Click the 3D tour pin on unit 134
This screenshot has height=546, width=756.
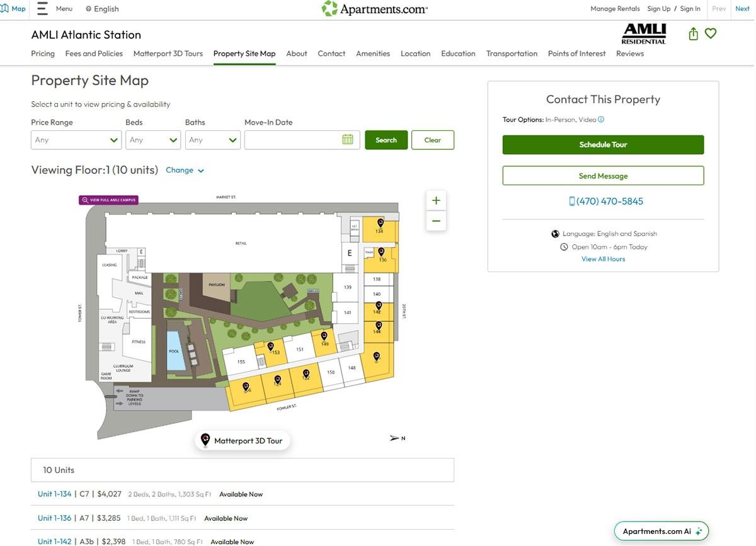[380, 223]
